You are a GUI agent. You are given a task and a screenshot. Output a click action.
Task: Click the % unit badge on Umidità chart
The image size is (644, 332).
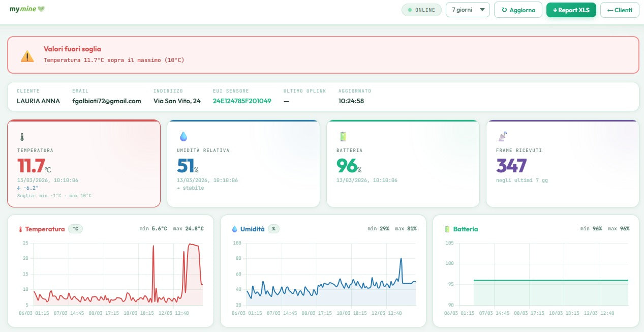273,229
